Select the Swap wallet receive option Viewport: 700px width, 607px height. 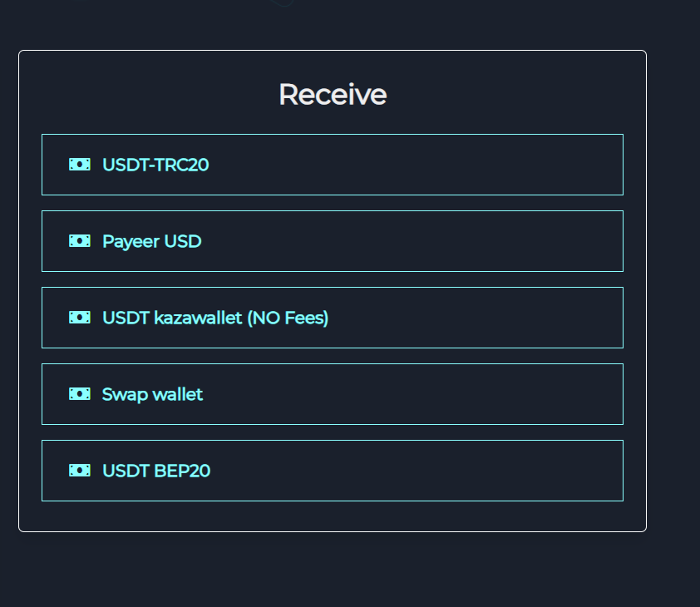[x=333, y=393]
